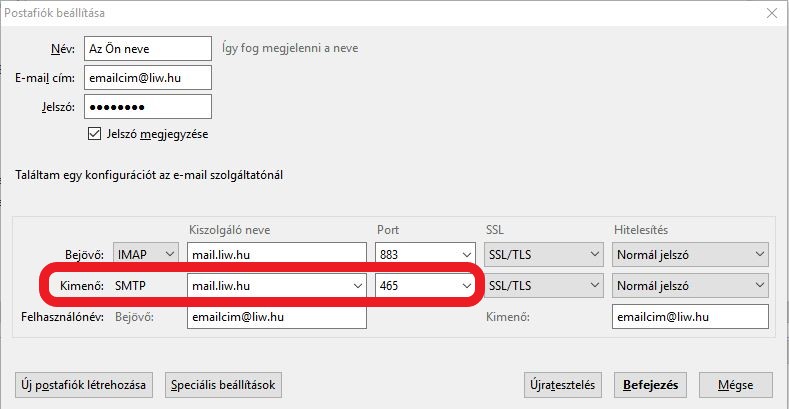This screenshot has height=409, width=789.
Task: Focus the Név input field
Action: pyautogui.click(x=148, y=48)
